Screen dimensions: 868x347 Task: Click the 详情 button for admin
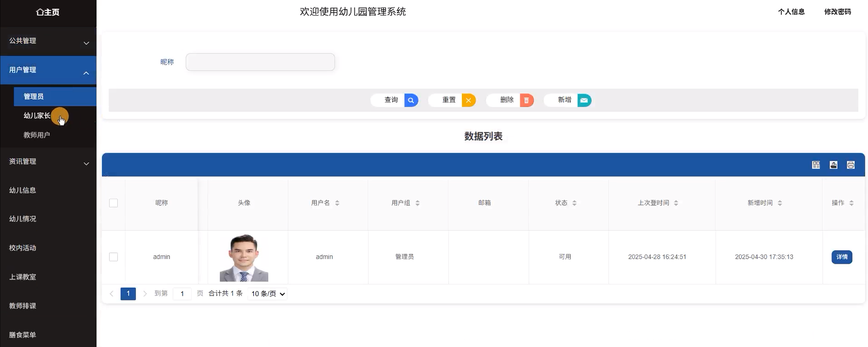841,257
